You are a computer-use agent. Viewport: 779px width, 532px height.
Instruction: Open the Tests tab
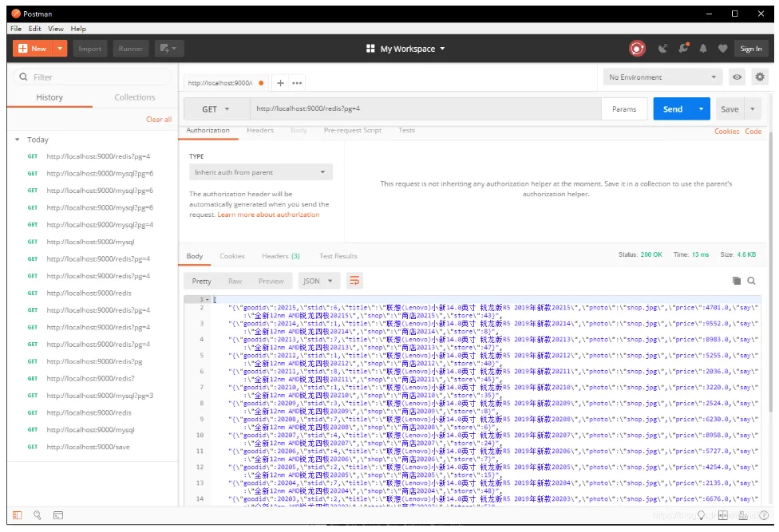click(x=406, y=130)
